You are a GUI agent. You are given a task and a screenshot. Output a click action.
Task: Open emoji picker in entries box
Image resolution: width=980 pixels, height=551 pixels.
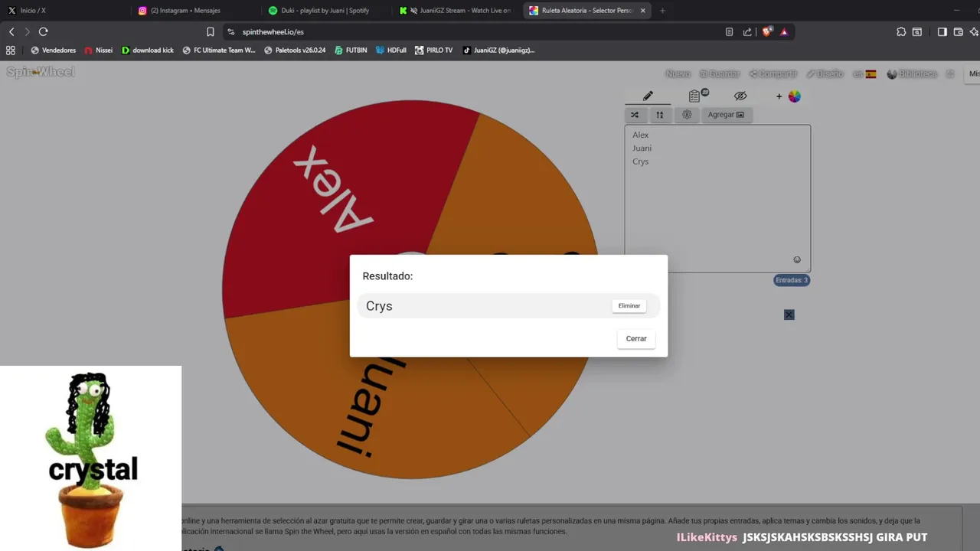point(797,259)
